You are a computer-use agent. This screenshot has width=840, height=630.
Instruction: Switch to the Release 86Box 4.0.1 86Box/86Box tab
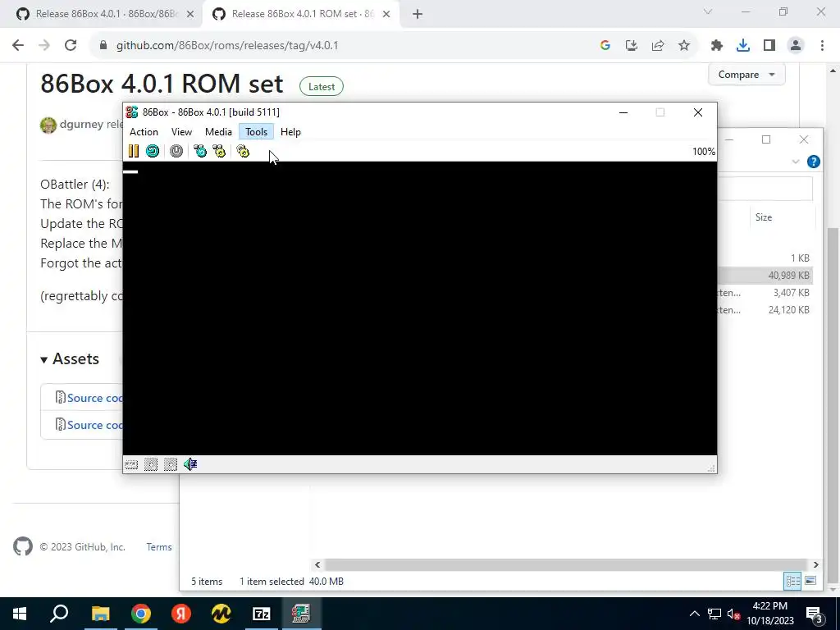(x=106, y=14)
